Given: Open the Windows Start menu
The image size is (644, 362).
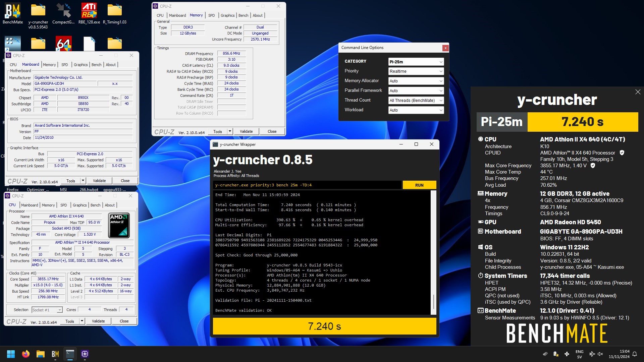Looking at the screenshot, I should click(11, 354).
